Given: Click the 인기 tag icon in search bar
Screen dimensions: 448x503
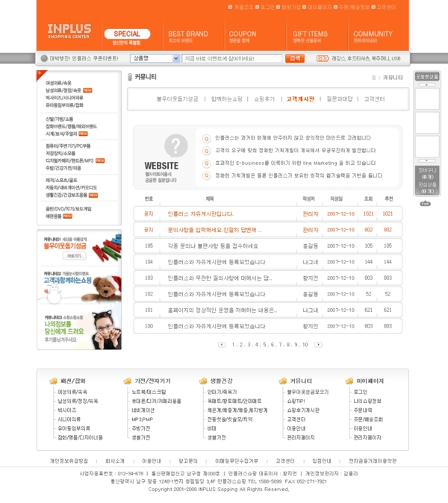Looking at the screenshot, I should tap(323, 58).
